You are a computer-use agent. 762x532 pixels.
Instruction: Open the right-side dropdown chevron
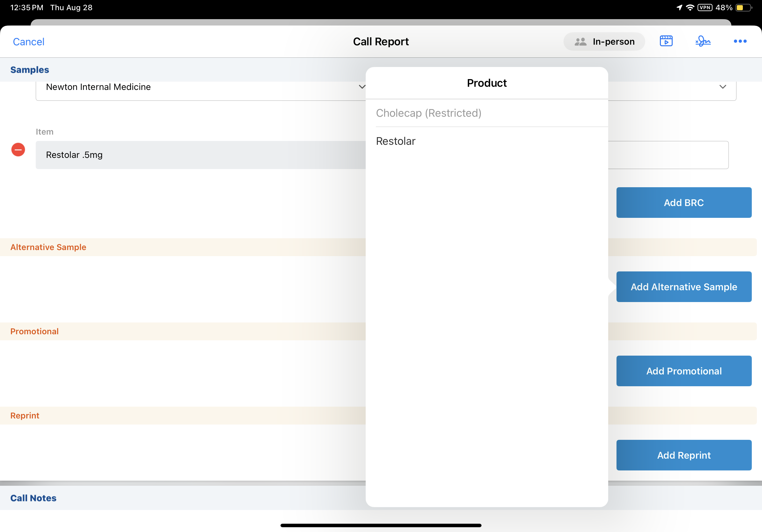click(722, 87)
